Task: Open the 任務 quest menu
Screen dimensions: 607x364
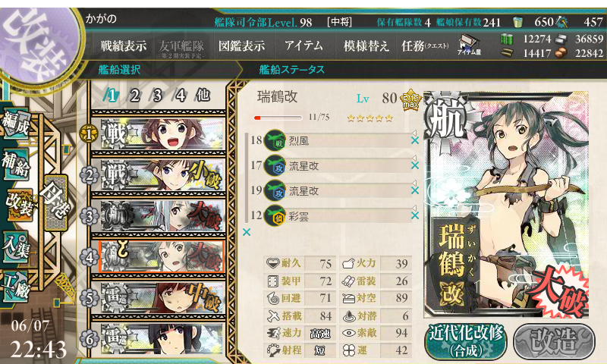Action: click(425, 46)
